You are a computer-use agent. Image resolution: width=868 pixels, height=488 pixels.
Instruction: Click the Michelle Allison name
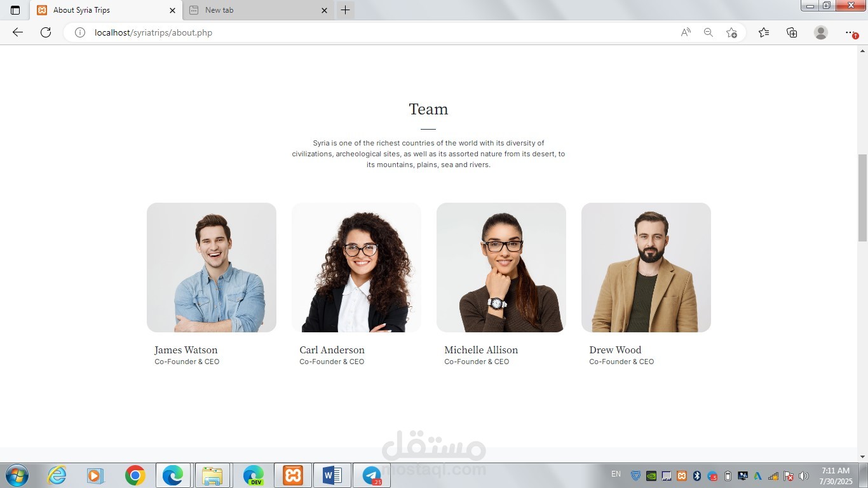[x=481, y=350]
